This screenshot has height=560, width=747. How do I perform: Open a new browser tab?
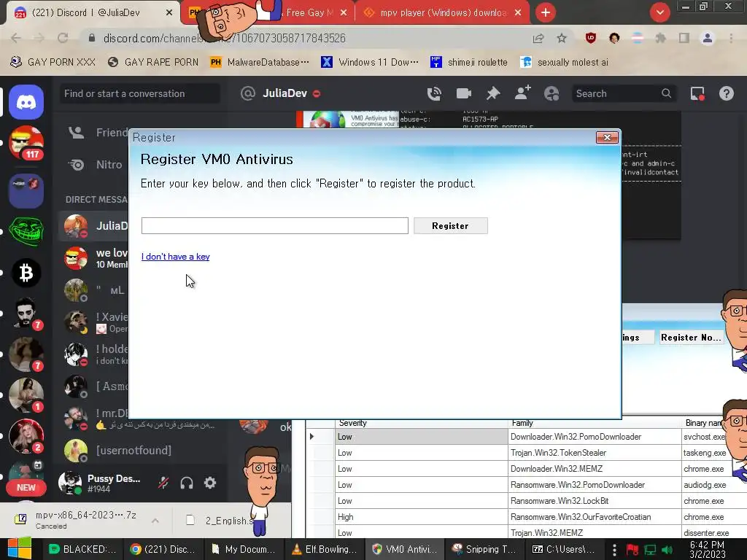click(546, 12)
